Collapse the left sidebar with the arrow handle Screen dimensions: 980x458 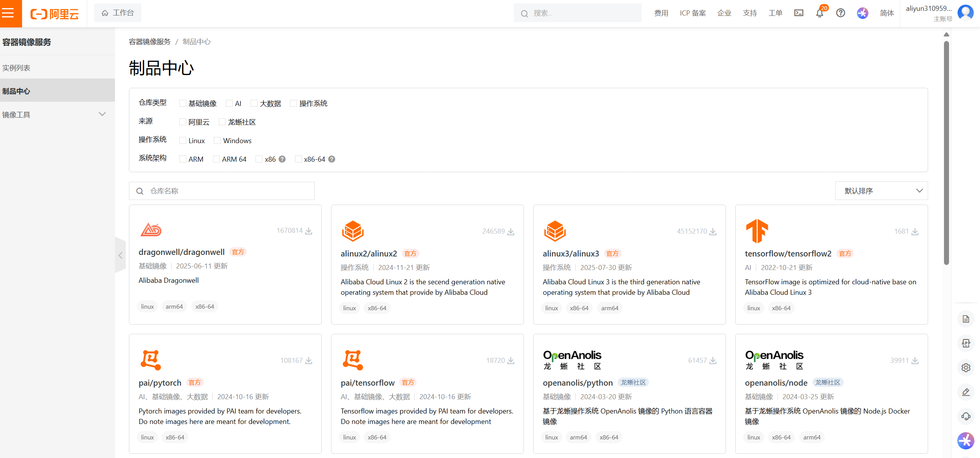pyautogui.click(x=120, y=255)
